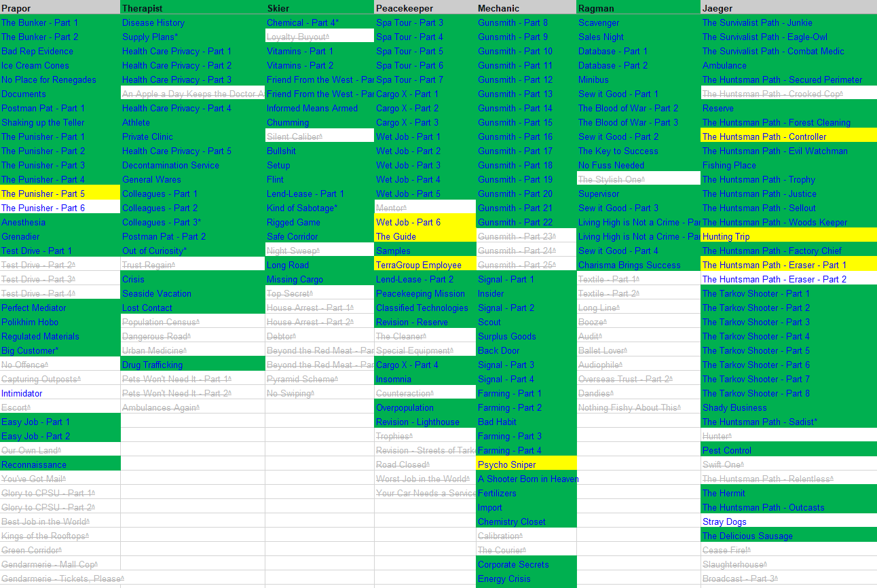Select the yellow The Punisher - Part 5 cell
The width and height of the screenshot is (877, 588).
(60, 194)
